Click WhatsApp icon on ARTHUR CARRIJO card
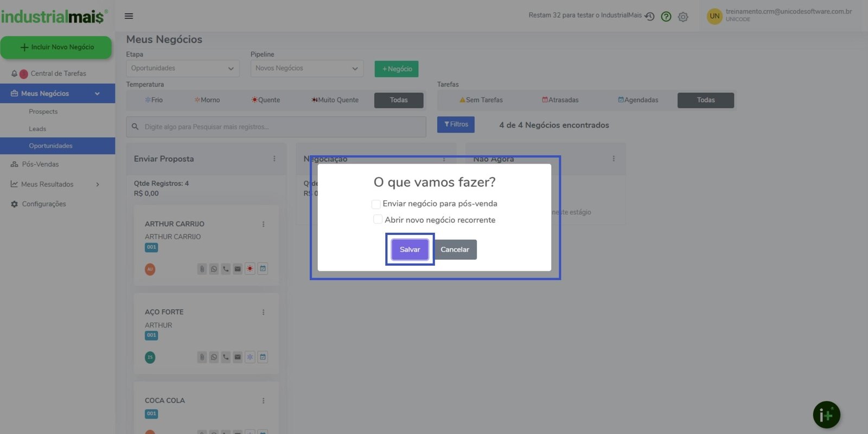Image resolution: width=868 pixels, height=434 pixels. pos(214,269)
